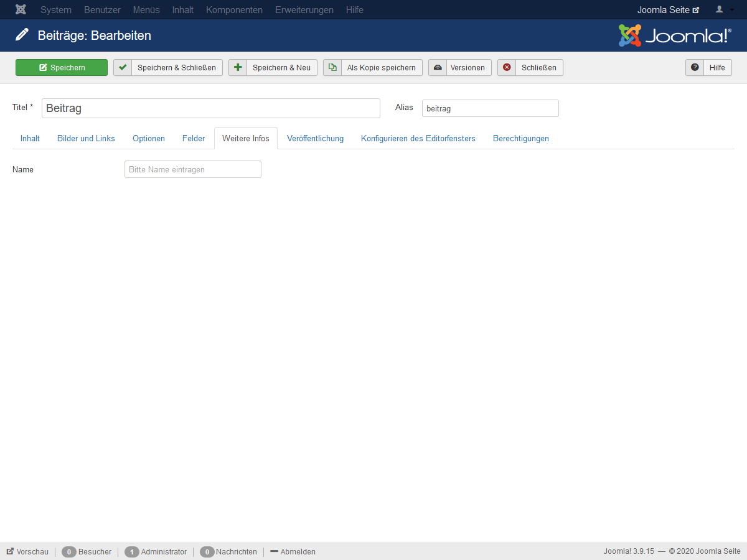Click the copy icon on Als Kopie speichern
Viewport: 747px width, 560px height.
click(332, 67)
